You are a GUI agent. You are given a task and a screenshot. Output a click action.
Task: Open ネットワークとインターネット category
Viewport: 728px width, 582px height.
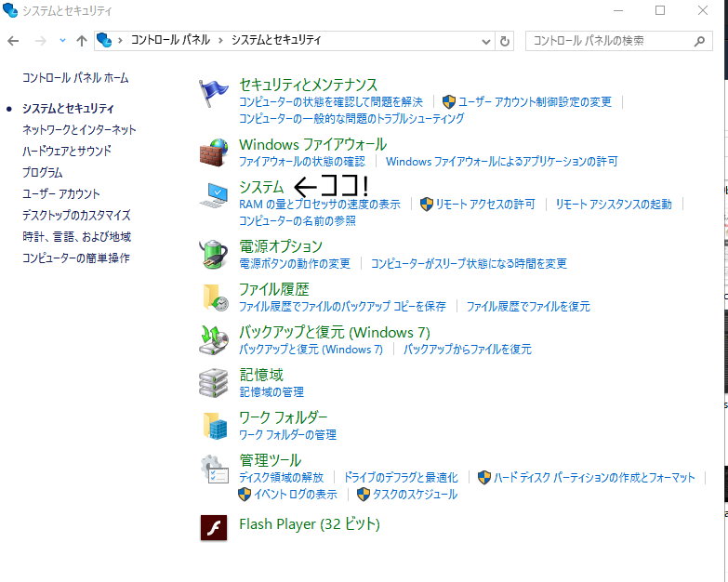click(79, 129)
